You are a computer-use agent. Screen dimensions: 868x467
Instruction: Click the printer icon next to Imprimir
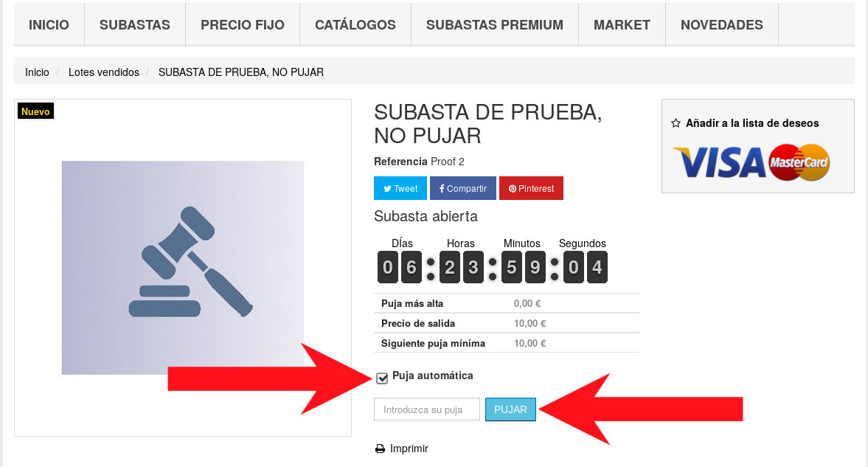[380, 449]
